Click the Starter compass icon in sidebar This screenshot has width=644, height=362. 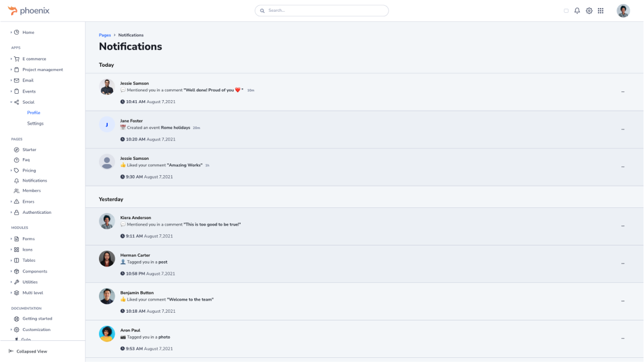[x=16, y=150]
